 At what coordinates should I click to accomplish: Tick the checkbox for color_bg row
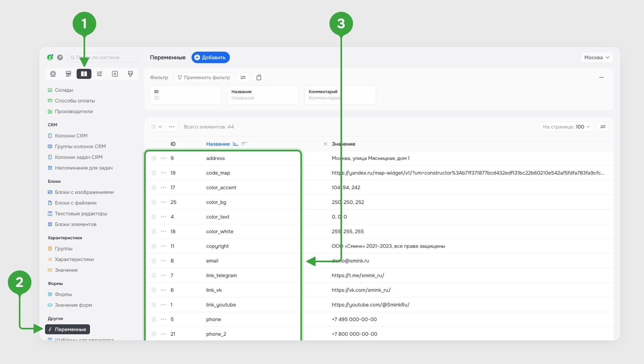pos(154,202)
